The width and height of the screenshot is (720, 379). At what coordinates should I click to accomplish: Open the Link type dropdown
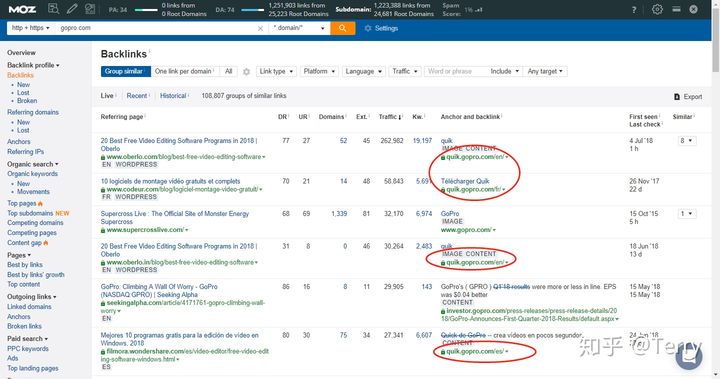(276, 71)
